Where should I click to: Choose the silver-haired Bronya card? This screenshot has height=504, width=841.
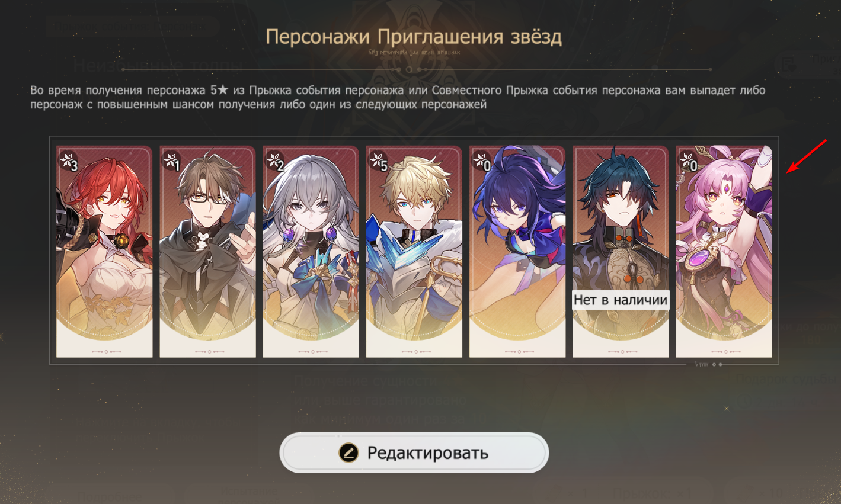coord(311,252)
